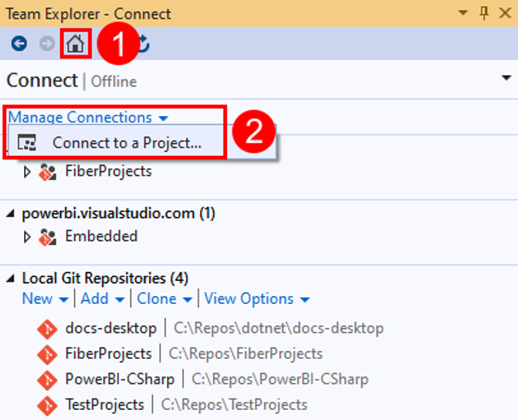Open the View Options menu

coord(256,299)
